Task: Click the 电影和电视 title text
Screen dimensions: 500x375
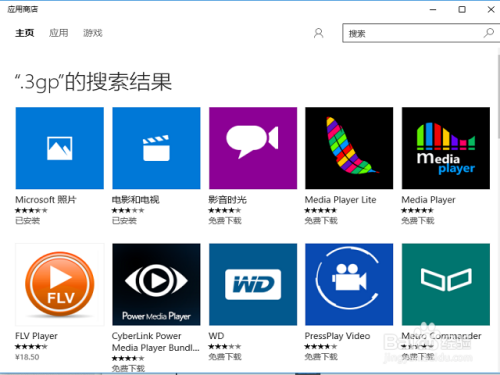Action: [x=135, y=200]
